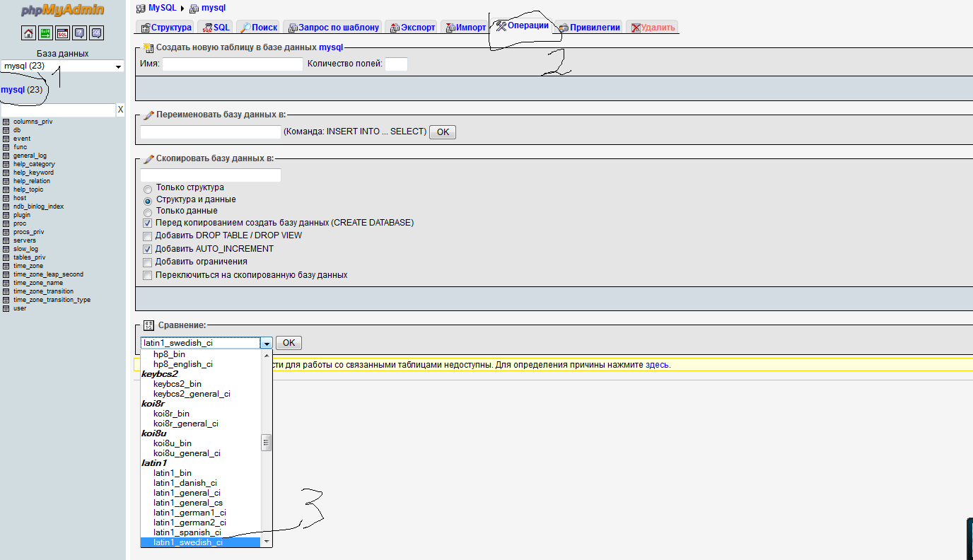Open the time_zone_transition_type table link
Screen dimensions: 973x560
(52, 300)
